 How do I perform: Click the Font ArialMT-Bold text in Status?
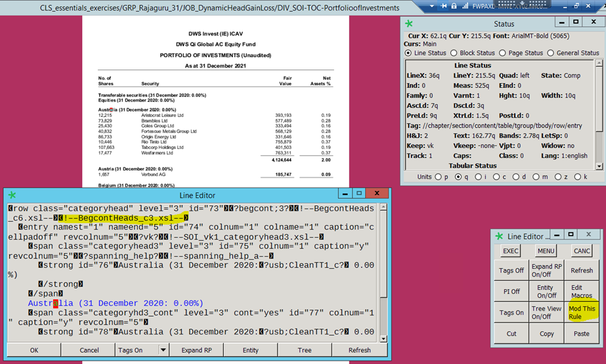[530, 36]
